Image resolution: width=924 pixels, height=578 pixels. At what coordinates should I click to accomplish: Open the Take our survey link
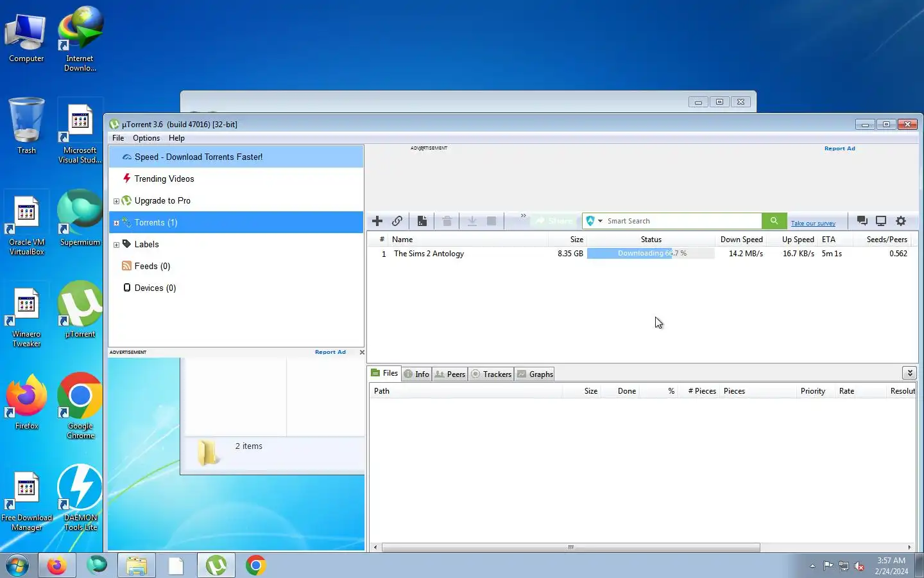813,223
